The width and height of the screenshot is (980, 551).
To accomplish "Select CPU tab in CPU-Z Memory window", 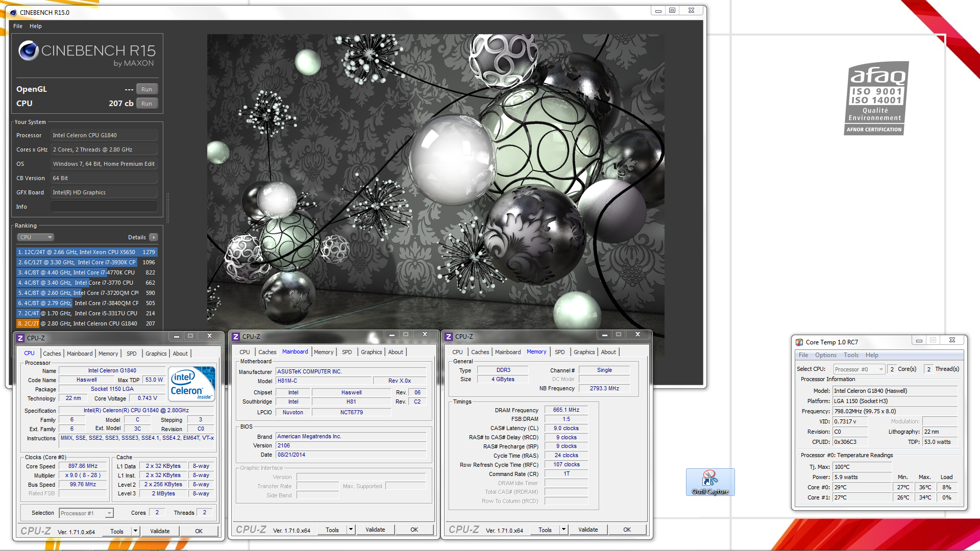I will tap(457, 352).
